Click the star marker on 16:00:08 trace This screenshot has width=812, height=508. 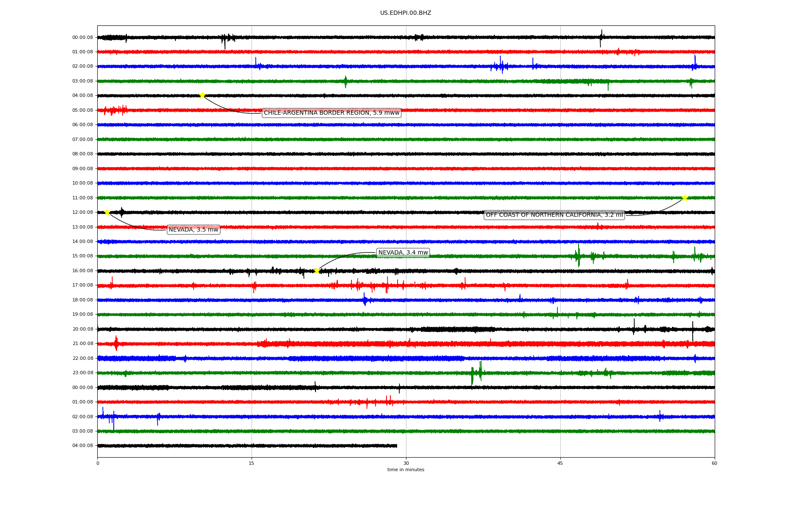317,271
